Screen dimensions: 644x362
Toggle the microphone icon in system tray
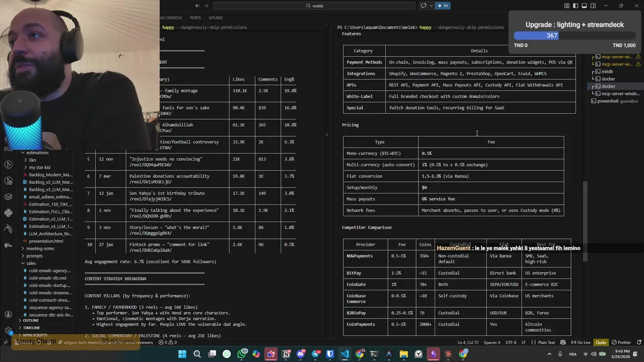tap(560, 354)
